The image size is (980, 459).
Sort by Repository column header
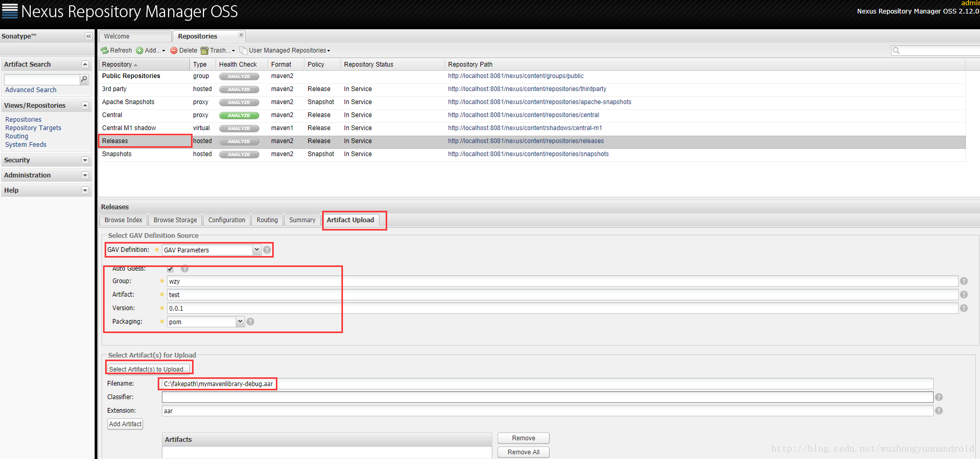coord(144,65)
